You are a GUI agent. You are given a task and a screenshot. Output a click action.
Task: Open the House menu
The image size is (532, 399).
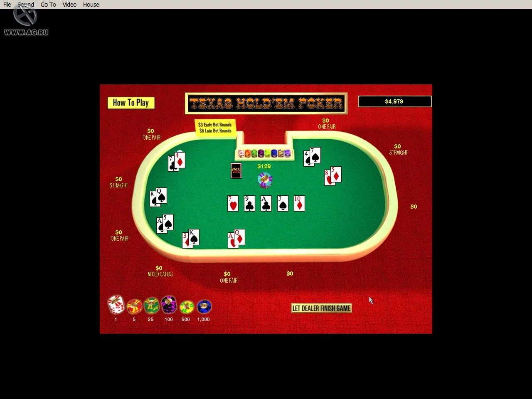click(91, 5)
